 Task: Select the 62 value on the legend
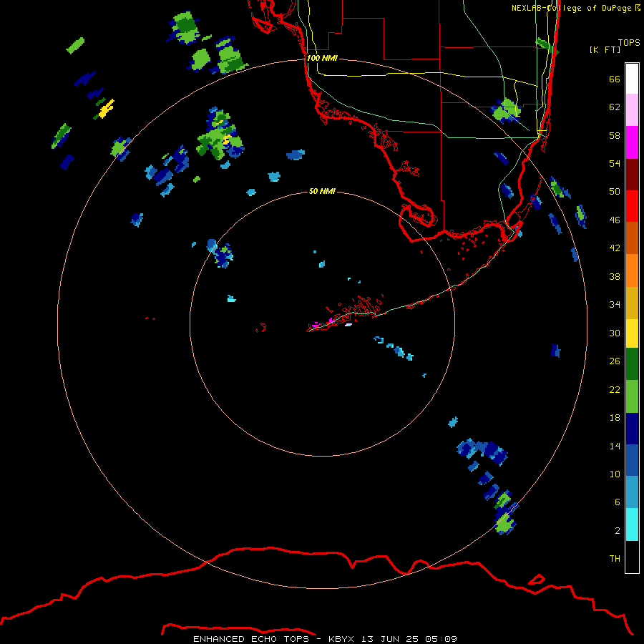[615, 107]
